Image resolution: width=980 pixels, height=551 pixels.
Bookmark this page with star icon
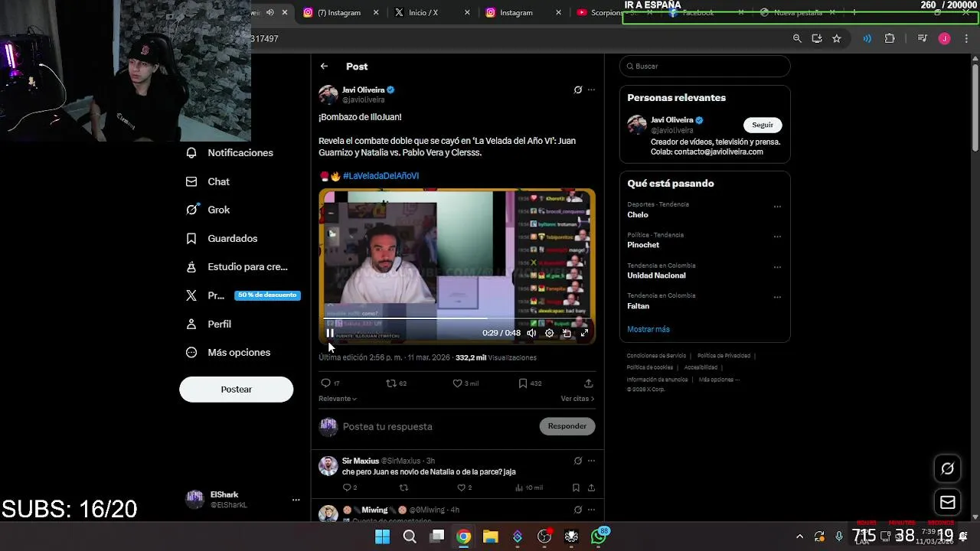tap(837, 38)
